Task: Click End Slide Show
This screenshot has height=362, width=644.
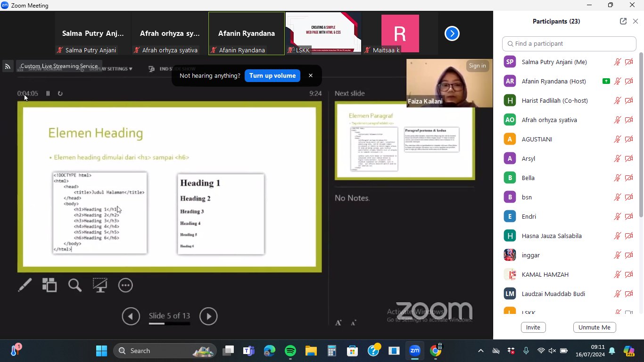Action: point(172,69)
